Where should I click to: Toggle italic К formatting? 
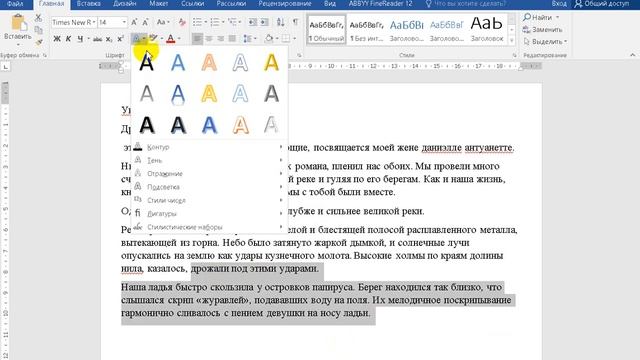pyautogui.click(x=68, y=39)
